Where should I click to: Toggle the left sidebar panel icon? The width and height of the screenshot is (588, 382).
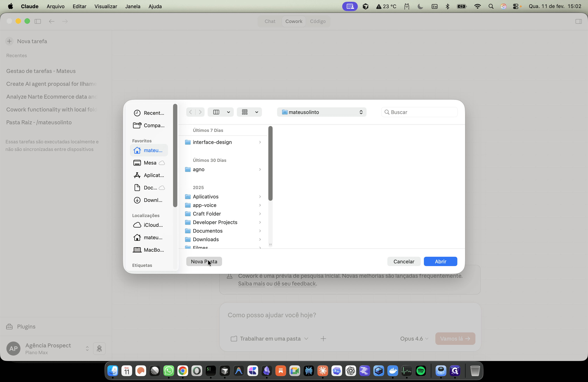pyautogui.click(x=38, y=21)
